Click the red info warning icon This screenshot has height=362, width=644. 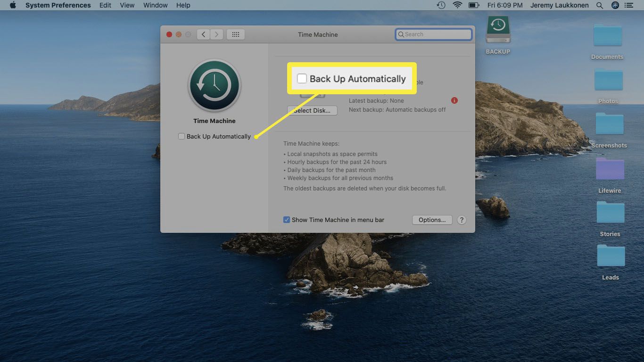(454, 100)
